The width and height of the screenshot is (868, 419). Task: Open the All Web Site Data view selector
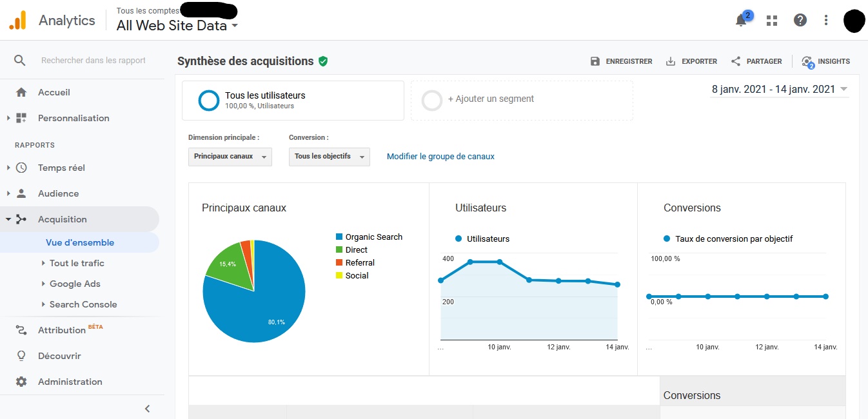(177, 26)
